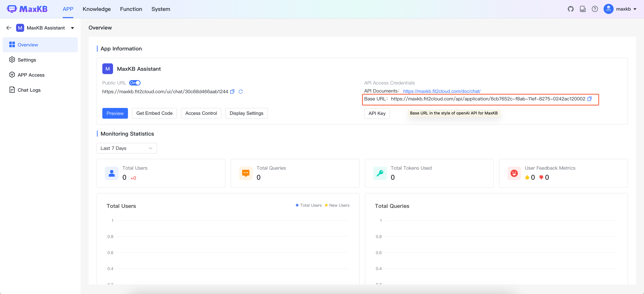Click Get Embed Code
The width and height of the screenshot is (644, 294).
pos(154,113)
